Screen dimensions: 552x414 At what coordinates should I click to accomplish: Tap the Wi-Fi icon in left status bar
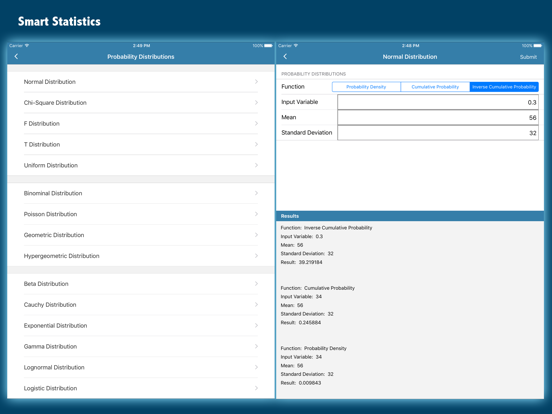pos(27,45)
